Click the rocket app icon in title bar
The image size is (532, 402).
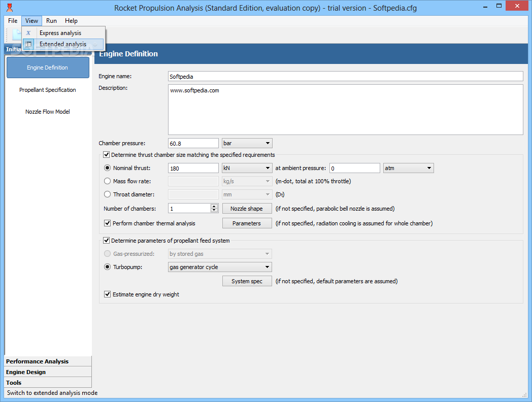coord(10,8)
